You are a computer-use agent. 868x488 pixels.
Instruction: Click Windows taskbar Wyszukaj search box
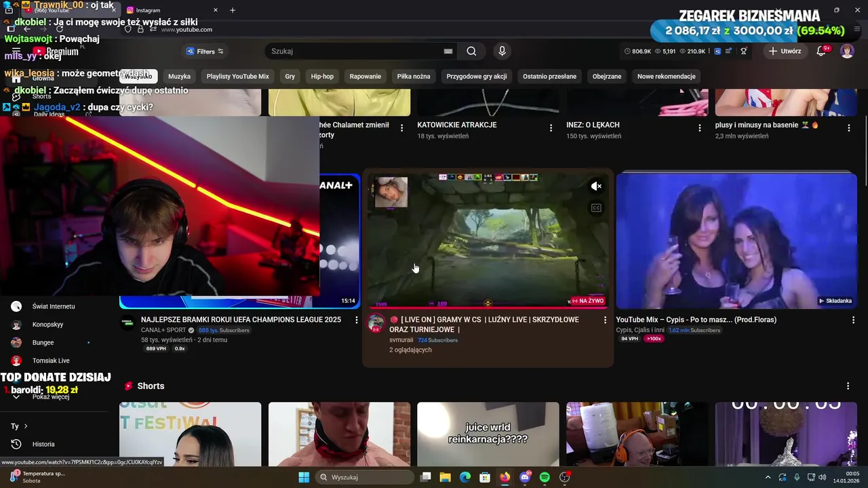[x=366, y=477]
